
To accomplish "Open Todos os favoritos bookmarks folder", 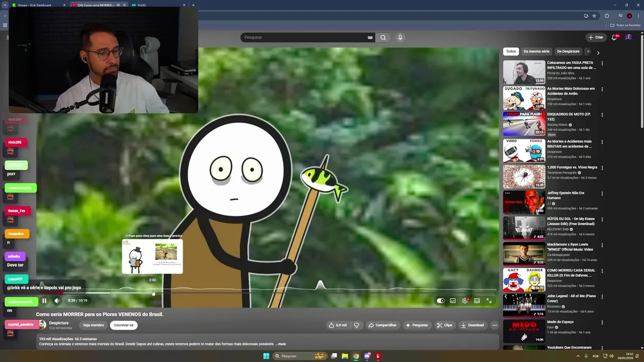I will point(625,25).
